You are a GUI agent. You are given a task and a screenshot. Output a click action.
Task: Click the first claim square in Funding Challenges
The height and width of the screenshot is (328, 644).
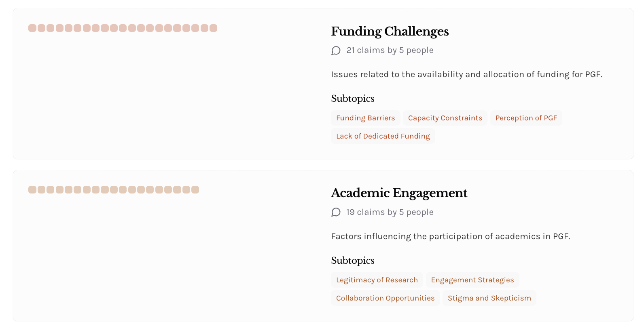(32, 28)
